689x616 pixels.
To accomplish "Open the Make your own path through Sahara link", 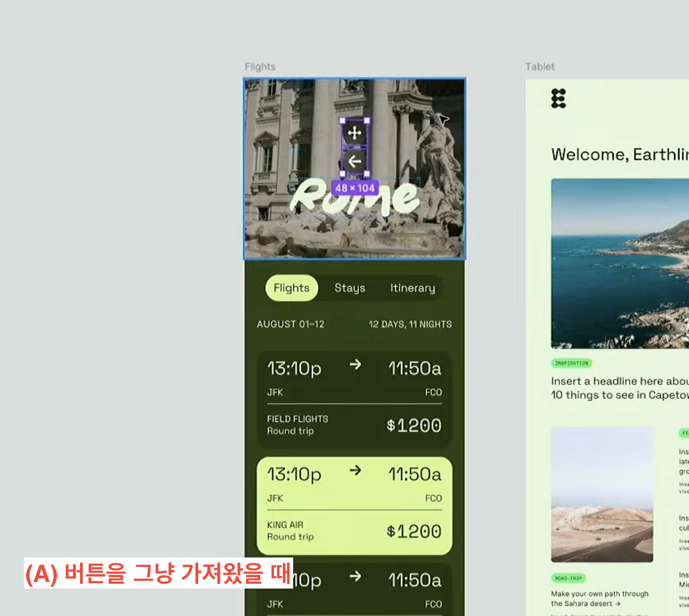I will 600,599.
